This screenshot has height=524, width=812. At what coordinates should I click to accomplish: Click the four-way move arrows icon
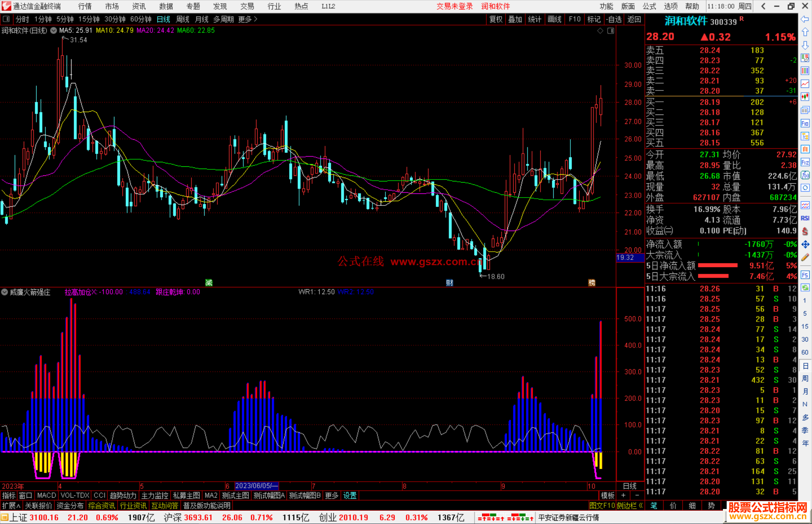[x=805, y=245]
